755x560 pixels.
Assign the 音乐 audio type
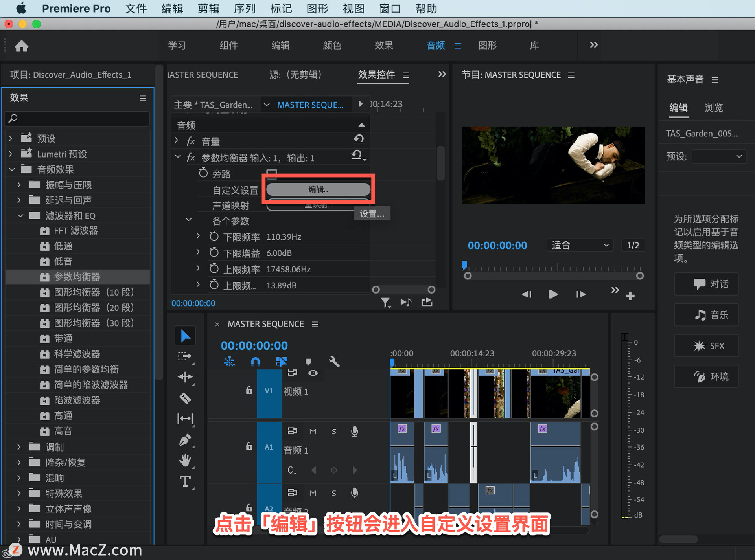click(706, 315)
